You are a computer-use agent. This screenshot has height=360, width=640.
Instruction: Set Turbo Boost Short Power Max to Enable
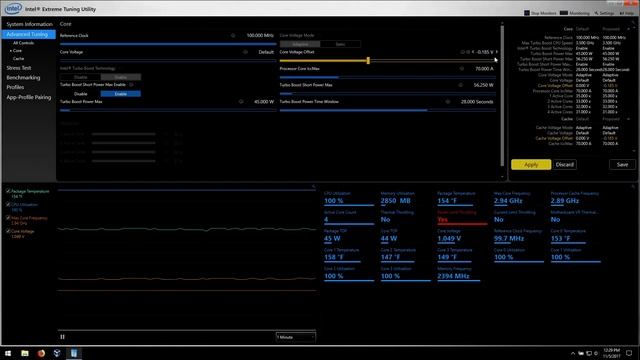tap(120, 94)
